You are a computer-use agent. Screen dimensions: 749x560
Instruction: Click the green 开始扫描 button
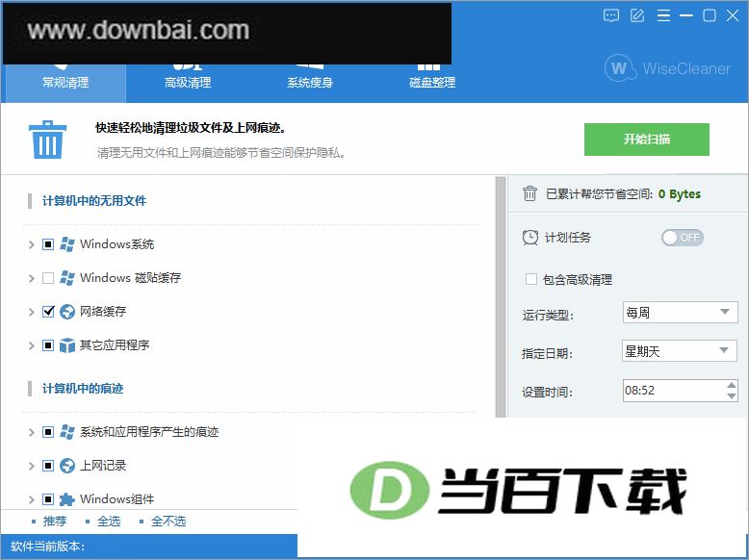(x=647, y=140)
